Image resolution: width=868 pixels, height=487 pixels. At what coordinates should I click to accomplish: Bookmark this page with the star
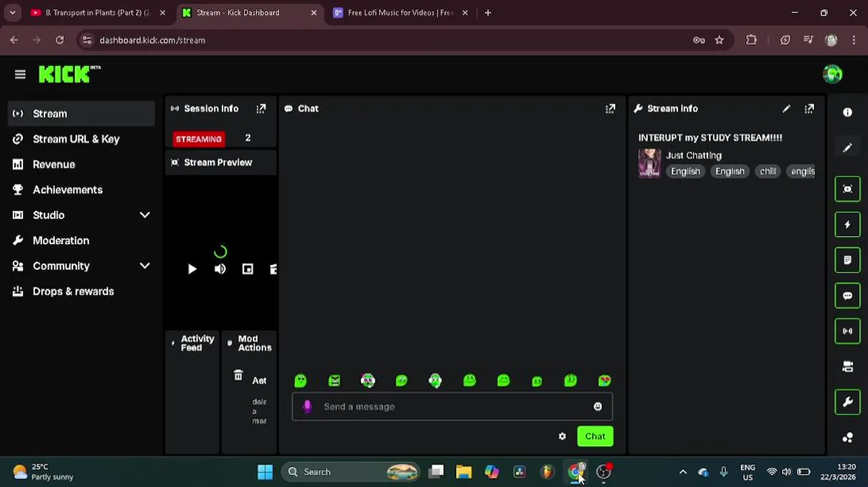[x=719, y=40]
